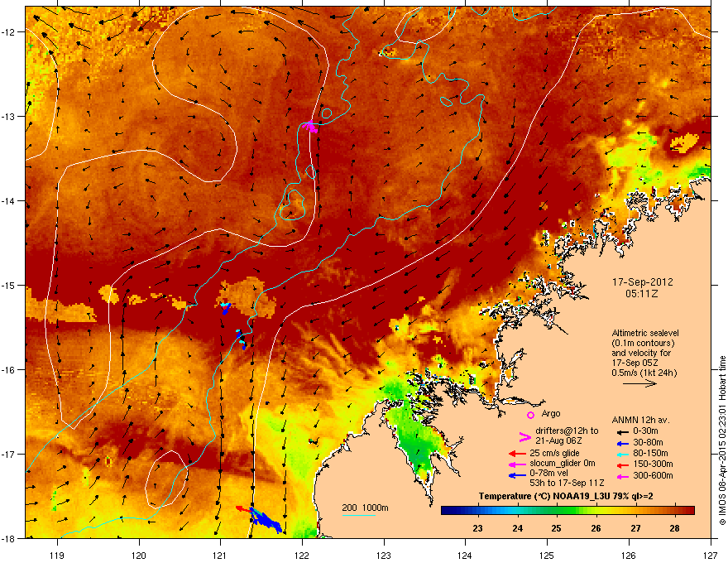Click the cyan line under 200 1000m
This screenshot has height=563, width=728.
tap(358, 516)
